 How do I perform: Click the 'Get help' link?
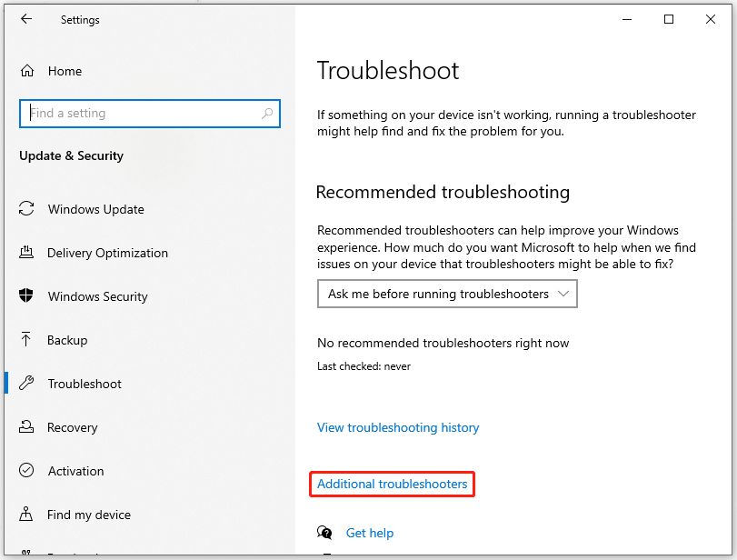pos(369,533)
